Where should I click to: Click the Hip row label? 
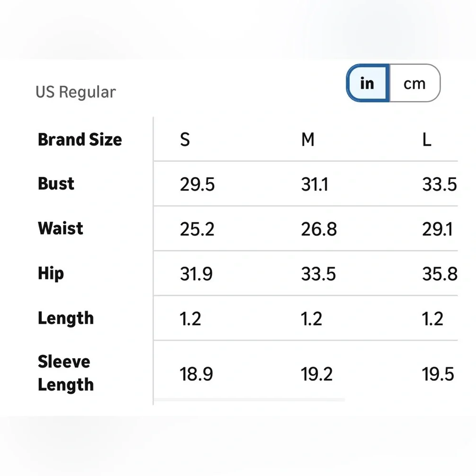pos(51,273)
